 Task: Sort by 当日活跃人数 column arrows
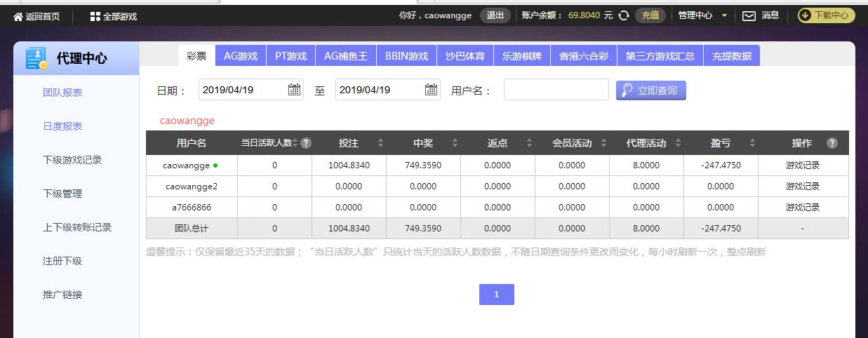[295, 143]
